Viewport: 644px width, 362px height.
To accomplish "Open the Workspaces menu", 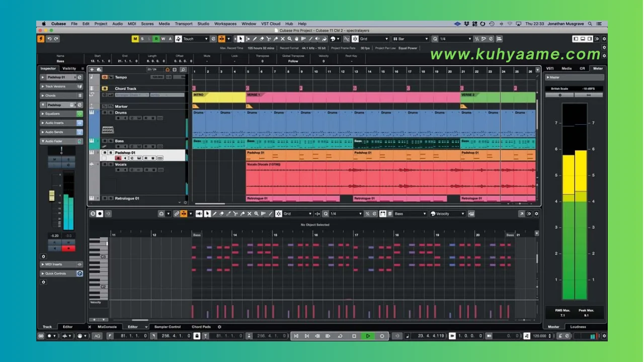I will point(225,24).
